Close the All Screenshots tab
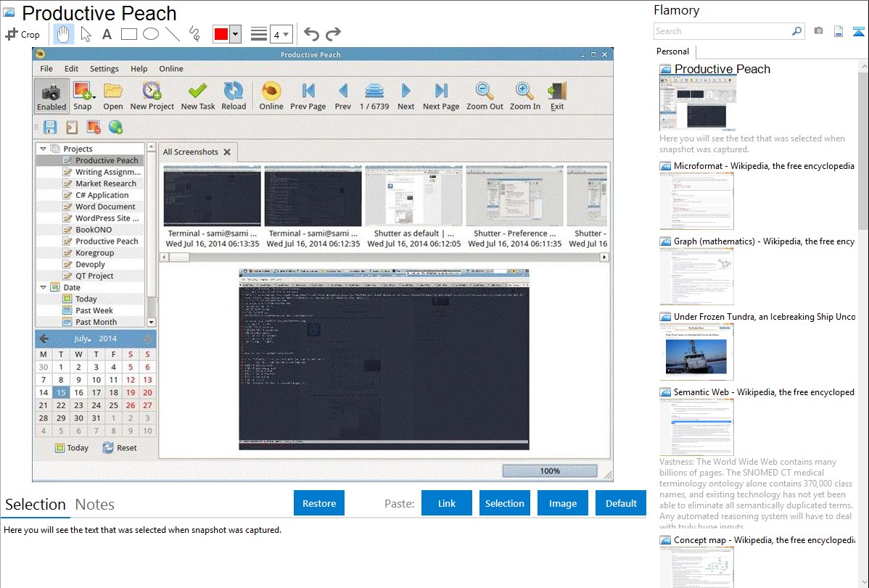This screenshot has height=588, width=869. pos(227,152)
